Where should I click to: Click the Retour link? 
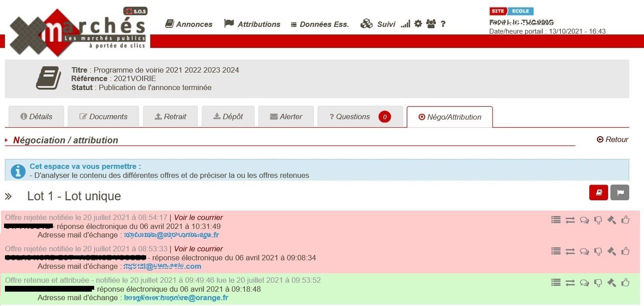(x=613, y=139)
